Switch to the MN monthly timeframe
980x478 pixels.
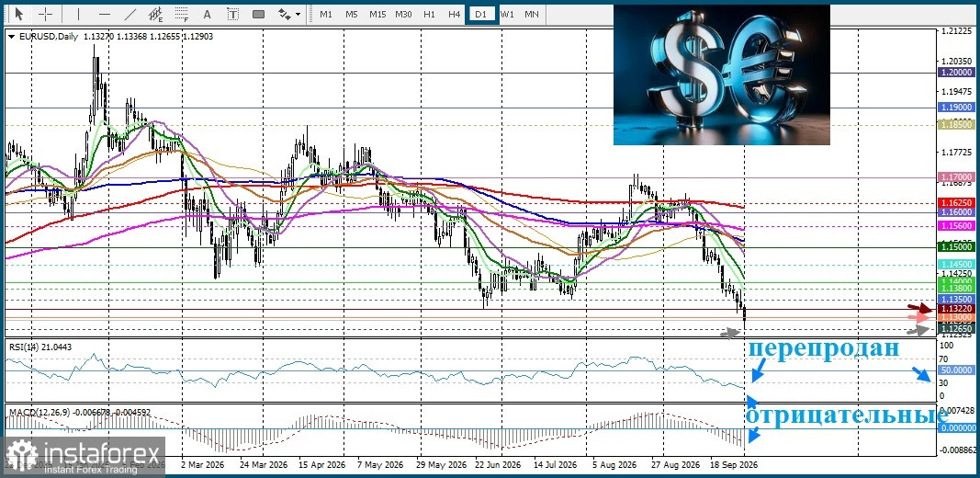click(x=531, y=14)
